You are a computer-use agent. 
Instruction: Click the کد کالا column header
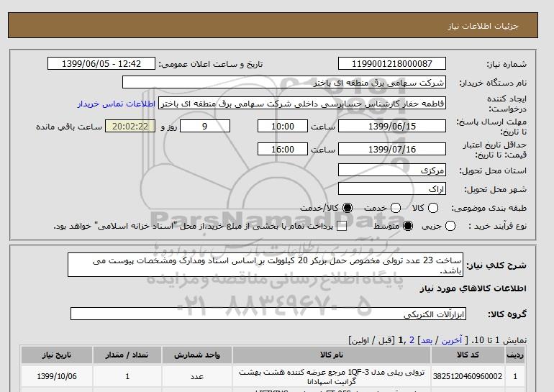pyautogui.click(x=468, y=355)
